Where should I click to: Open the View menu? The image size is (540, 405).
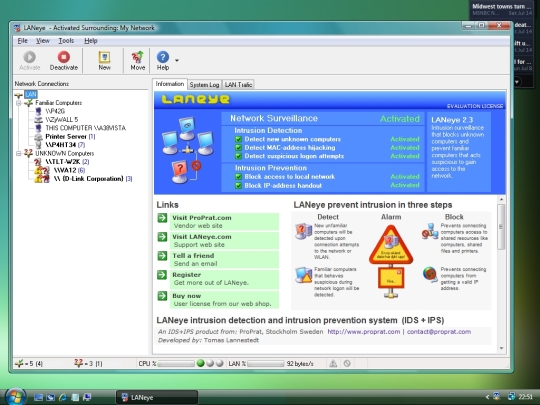(43, 41)
